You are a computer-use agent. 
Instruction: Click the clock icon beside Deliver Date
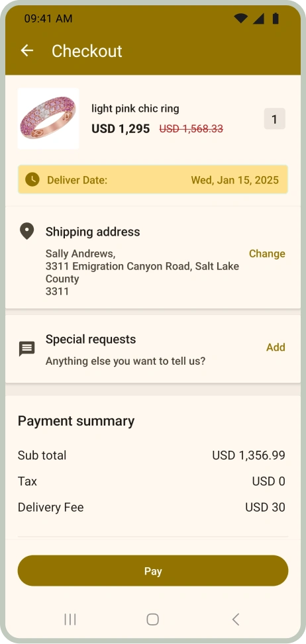tap(32, 179)
